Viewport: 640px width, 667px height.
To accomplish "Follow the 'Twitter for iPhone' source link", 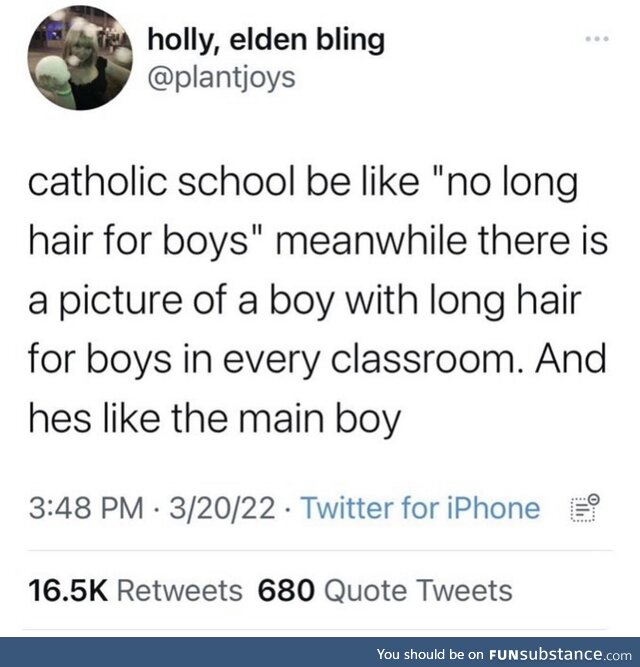I will tap(420, 508).
